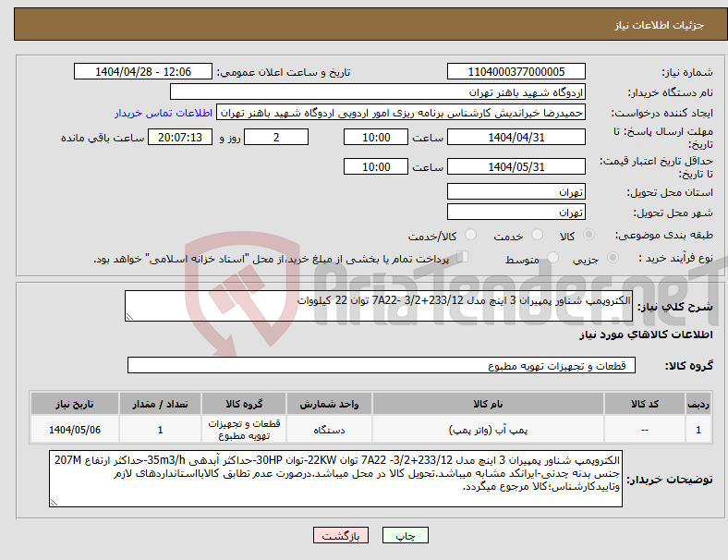This screenshot has height=560, width=728.
Task: Select the کالا/خدمت radio button
Action: click(470, 235)
